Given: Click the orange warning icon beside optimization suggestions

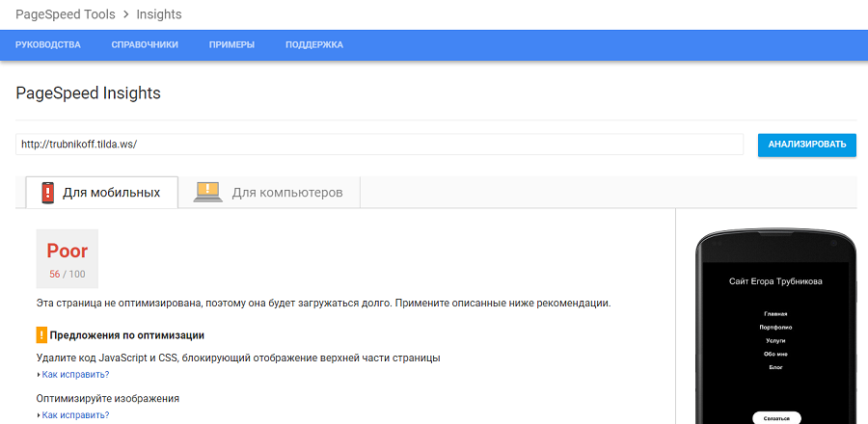Looking at the screenshot, I should point(41,335).
